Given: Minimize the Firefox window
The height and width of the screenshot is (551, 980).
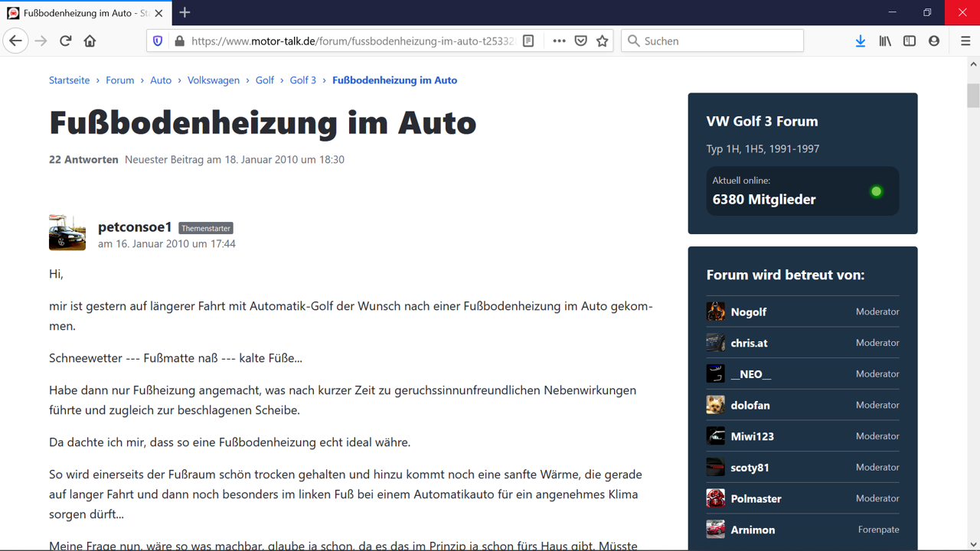Looking at the screenshot, I should (892, 12).
